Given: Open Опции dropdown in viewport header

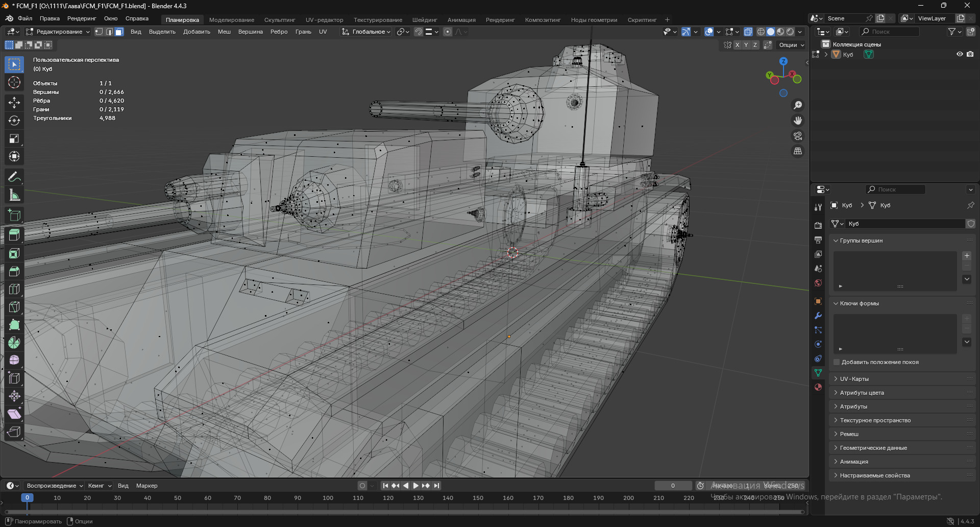Looking at the screenshot, I should 791,45.
